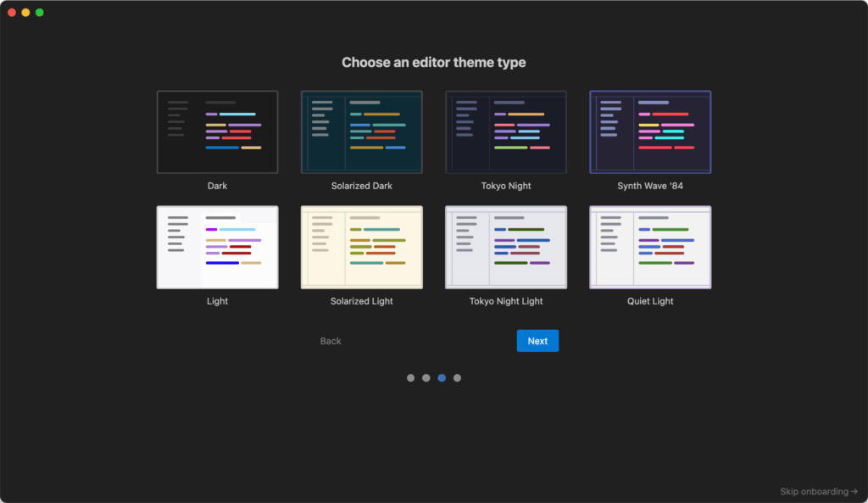
Task: Pick the Tokyo Night theme preview
Action: 506,131
